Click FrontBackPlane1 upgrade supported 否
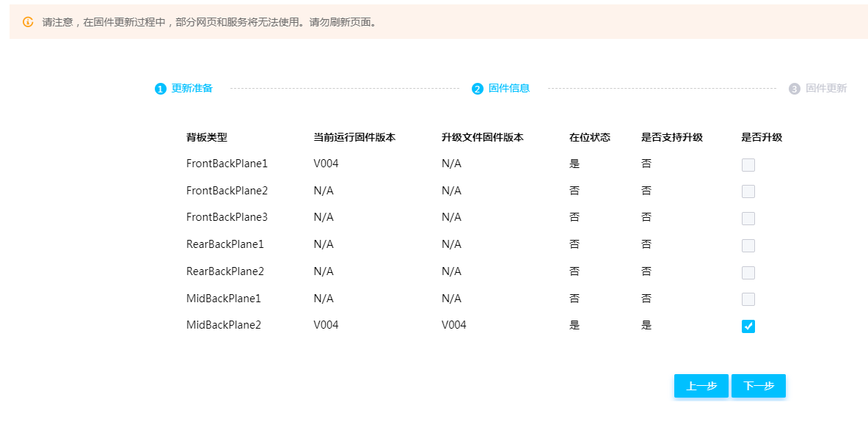This screenshot has width=868, height=424. tap(646, 164)
